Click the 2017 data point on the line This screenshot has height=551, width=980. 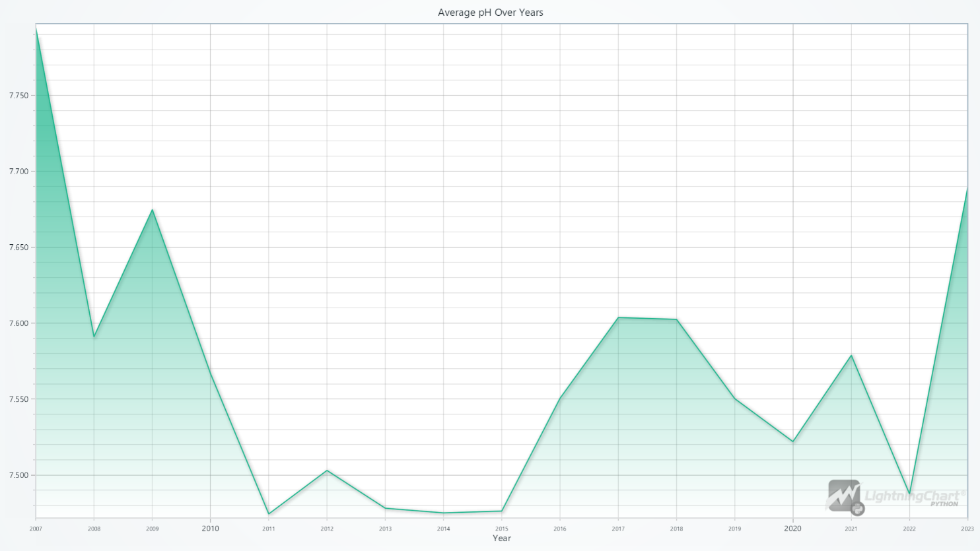(618, 317)
